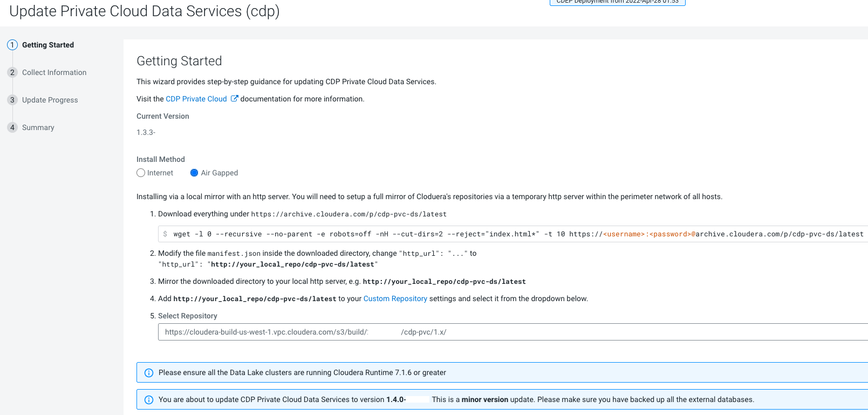Screen dimensions: 868x415
Task: Select the Internet install method
Action: (x=141, y=173)
